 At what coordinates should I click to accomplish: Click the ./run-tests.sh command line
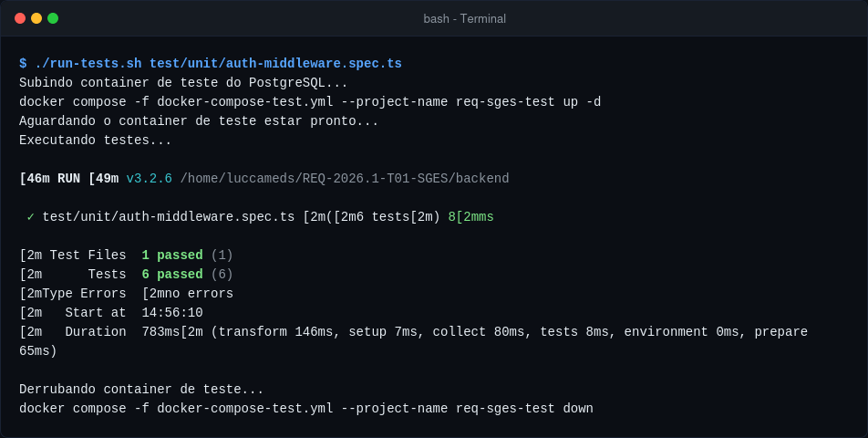click(211, 64)
